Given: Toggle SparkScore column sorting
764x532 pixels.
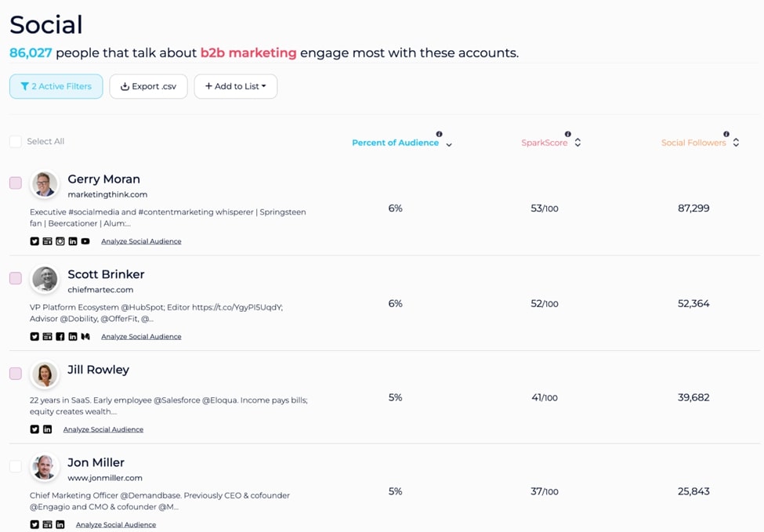Looking at the screenshot, I should click(x=578, y=143).
